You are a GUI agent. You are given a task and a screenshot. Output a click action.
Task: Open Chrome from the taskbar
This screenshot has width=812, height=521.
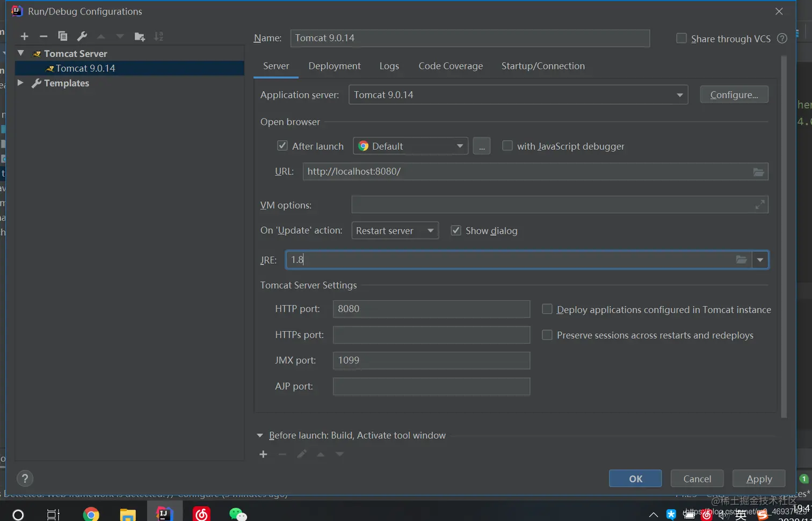tap(91, 515)
